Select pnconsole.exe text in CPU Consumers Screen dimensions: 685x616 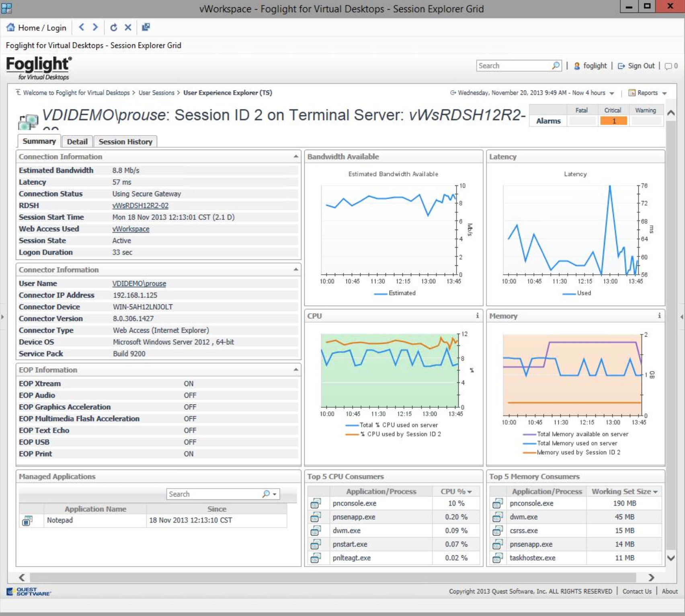(355, 503)
